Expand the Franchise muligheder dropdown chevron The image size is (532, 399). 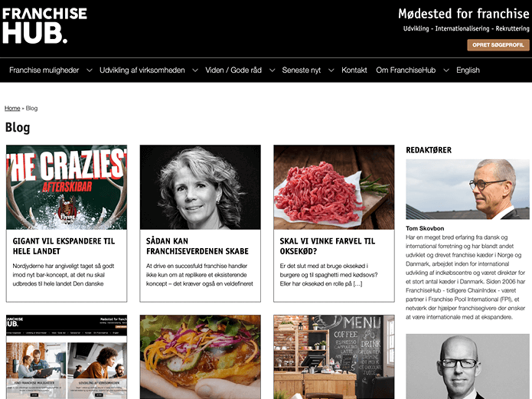click(x=90, y=70)
